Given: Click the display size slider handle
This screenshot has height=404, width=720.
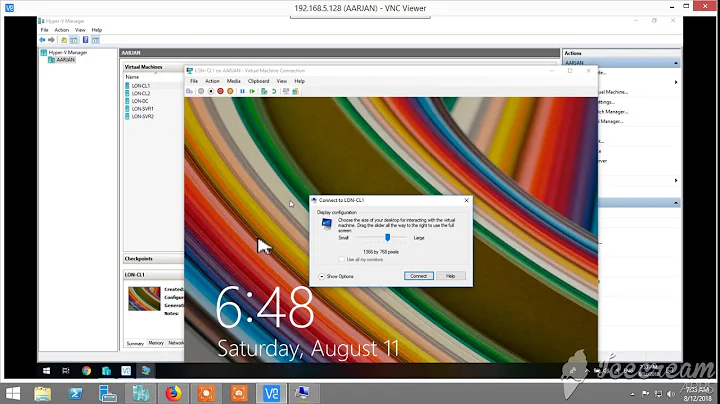Looking at the screenshot, I should point(388,237).
